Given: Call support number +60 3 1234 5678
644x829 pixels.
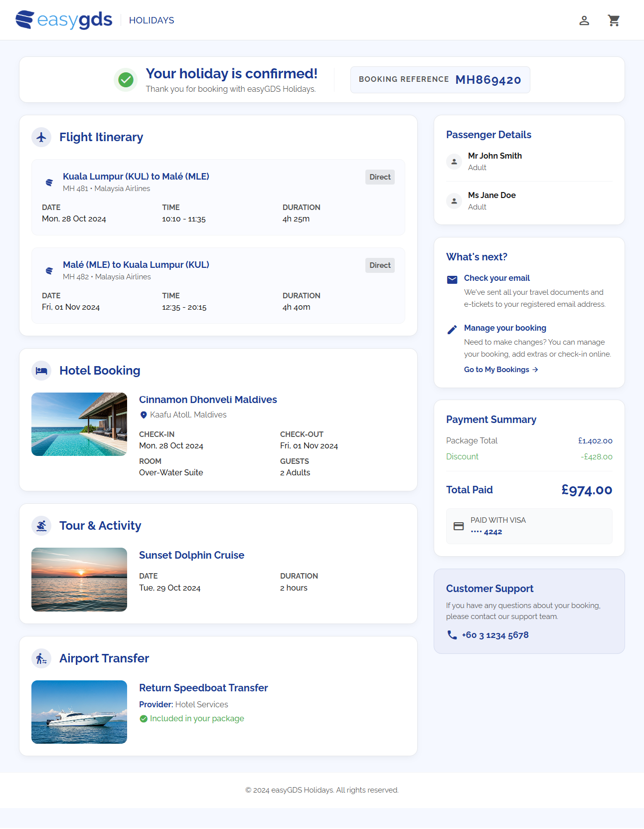Looking at the screenshot, I should tap(495, 635).
